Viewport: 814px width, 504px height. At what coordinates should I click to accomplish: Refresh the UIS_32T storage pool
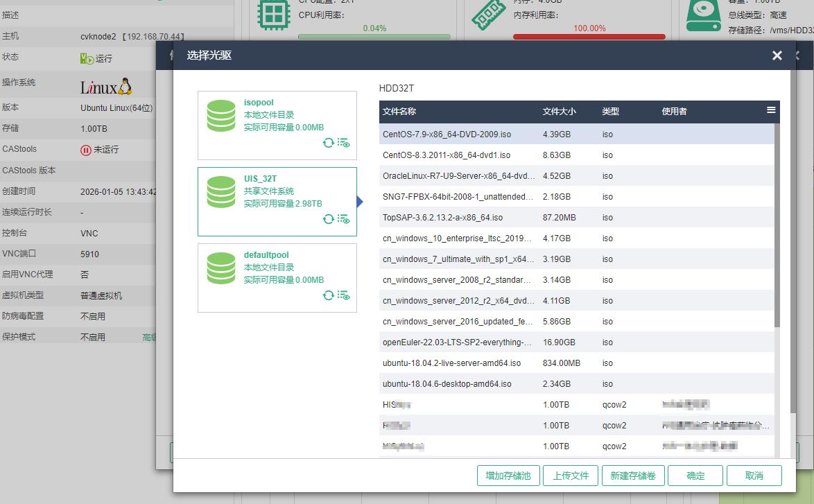click(329, 219)
